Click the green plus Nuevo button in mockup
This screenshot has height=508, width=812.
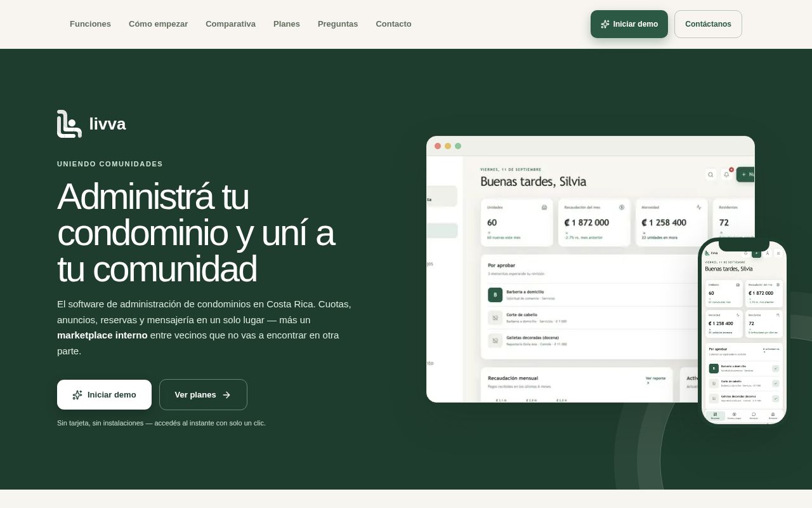pos(745,175)
